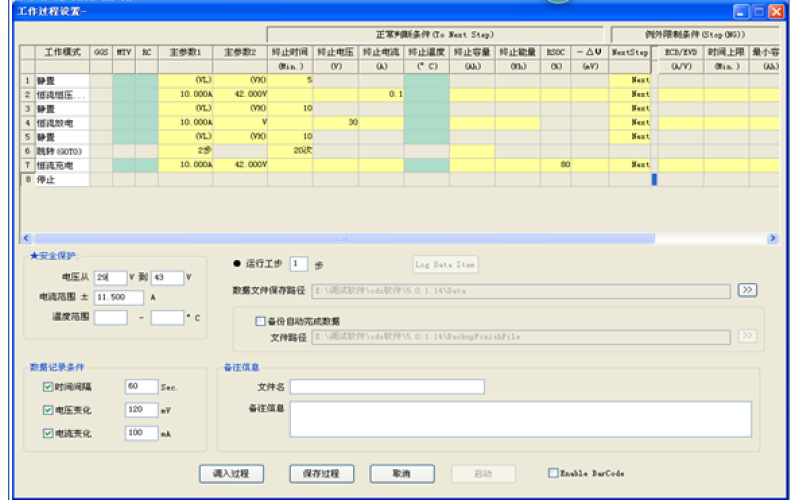Click row 4 stop voltage 30 cell
Screen dimensions: 800x500
336,122
